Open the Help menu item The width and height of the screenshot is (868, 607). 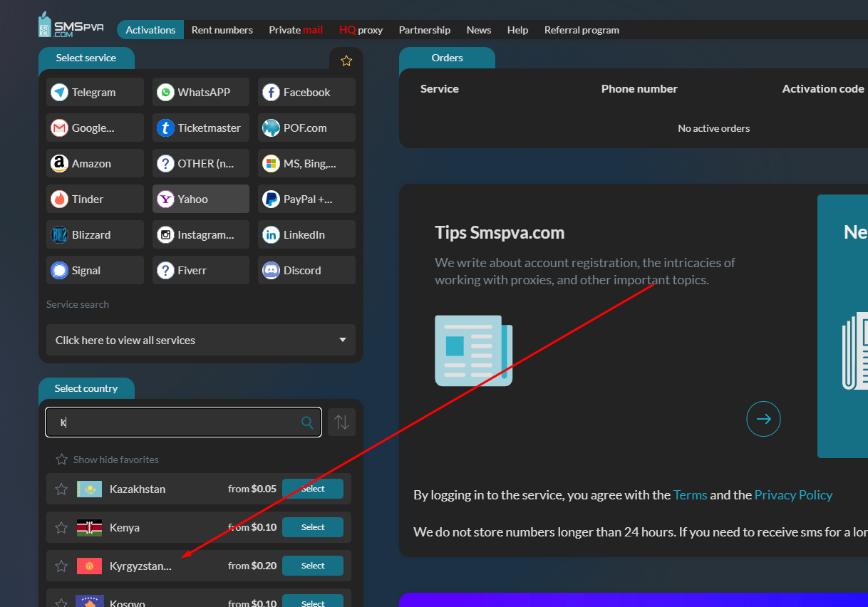[518, 30]
